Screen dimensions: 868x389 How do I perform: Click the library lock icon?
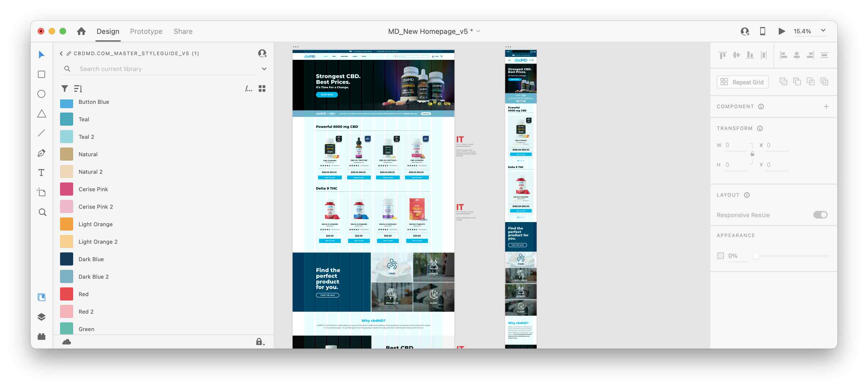coord(260,342)
